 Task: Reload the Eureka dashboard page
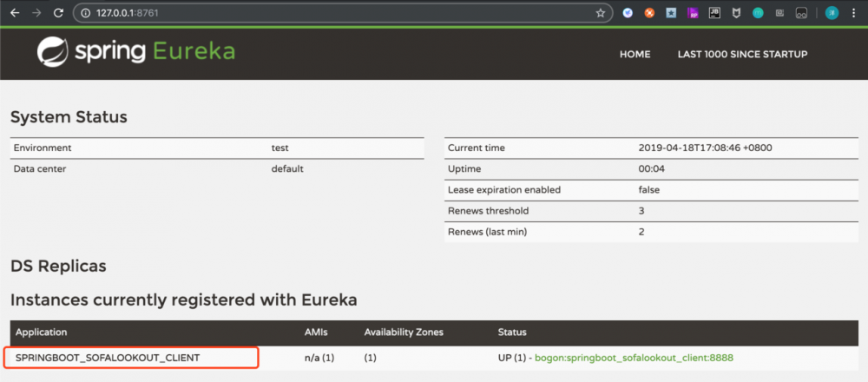click(58, 13)
